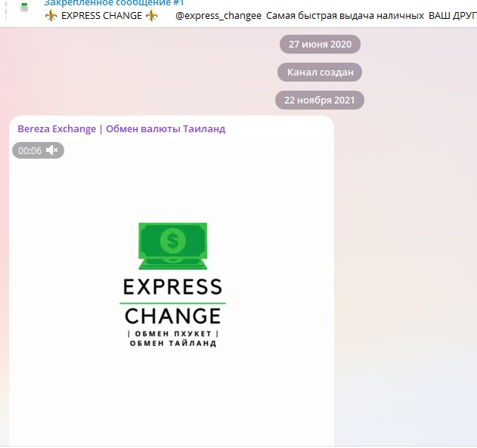Click the pinned message channel thumbnail
Viewport: 477px width, 448px height.
point(24,8)
